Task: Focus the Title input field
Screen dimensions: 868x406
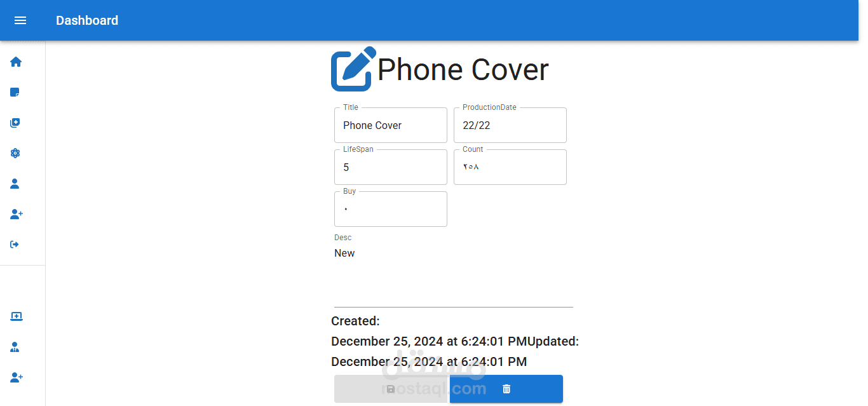Action: coord(391,125)
